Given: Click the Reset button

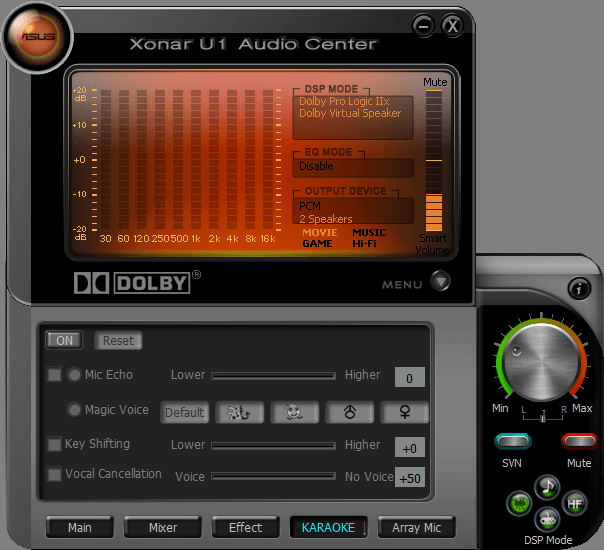Looking at the screenshot, I should 118,340.
